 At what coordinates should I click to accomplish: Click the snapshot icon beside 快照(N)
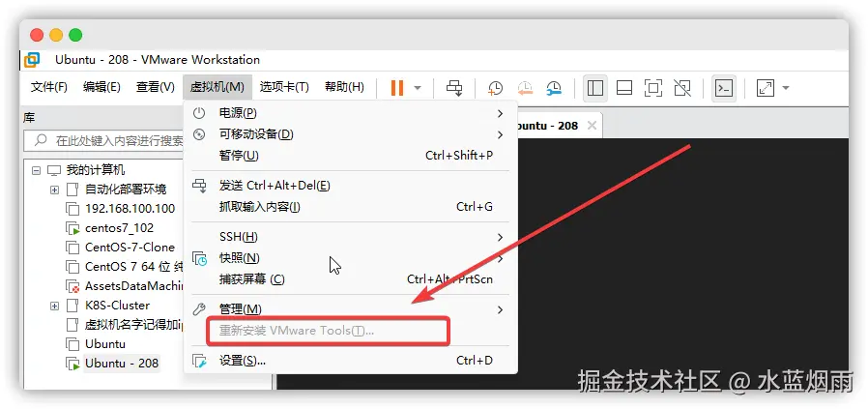click(x=199, y=258)
